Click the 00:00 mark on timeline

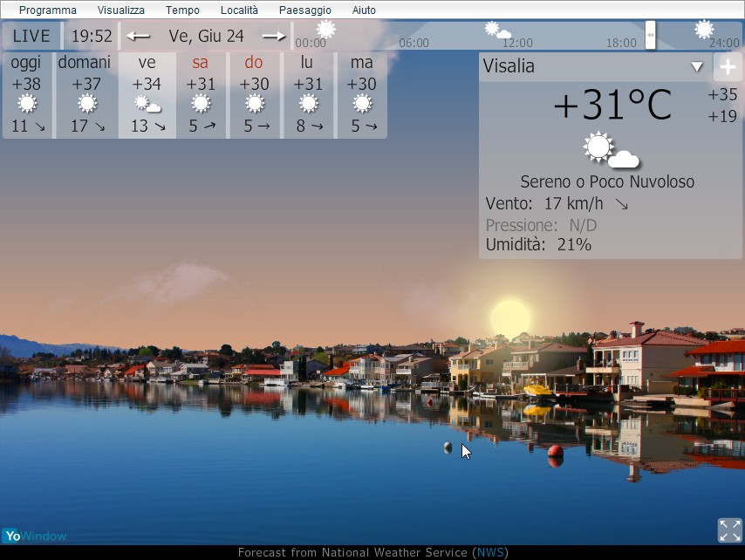pyautogui.click(x=311, y=44)
